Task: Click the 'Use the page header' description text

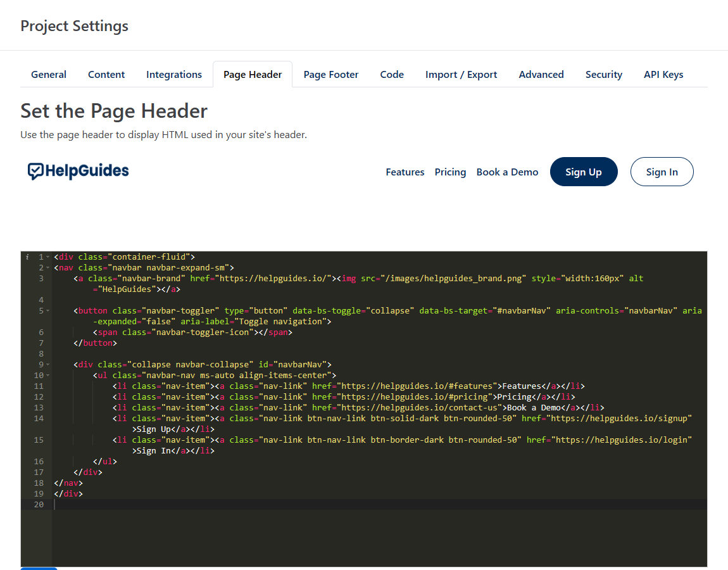Action: tap(163, 135)
